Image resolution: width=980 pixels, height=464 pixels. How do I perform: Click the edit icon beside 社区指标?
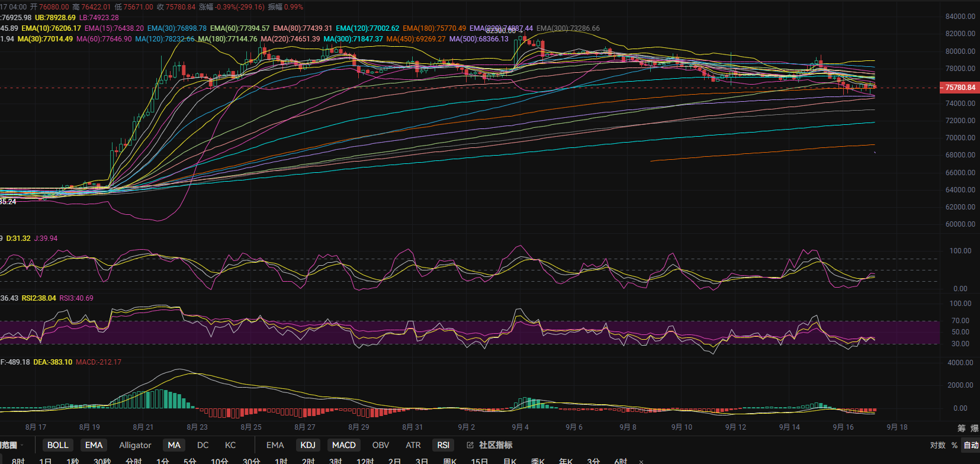coord(470,445)
